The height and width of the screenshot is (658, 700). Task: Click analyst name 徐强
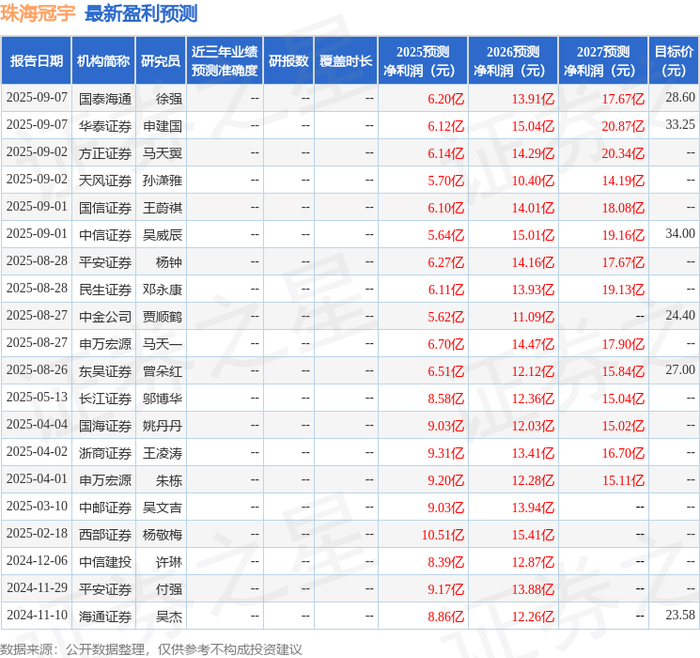169,99
